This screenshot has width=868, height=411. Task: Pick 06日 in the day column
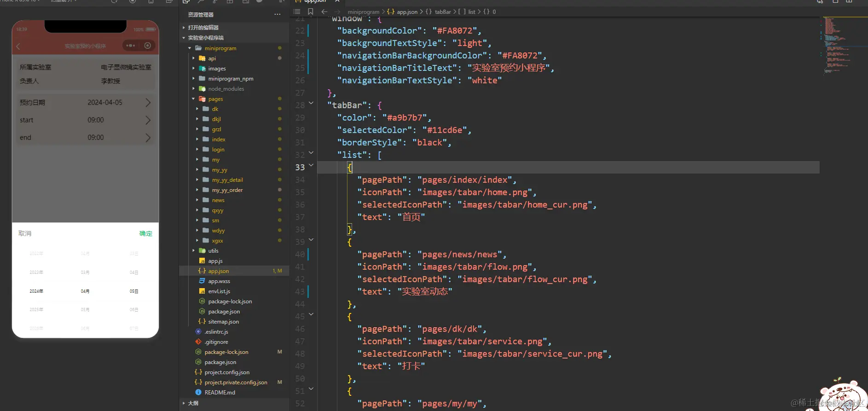(134, 310)
